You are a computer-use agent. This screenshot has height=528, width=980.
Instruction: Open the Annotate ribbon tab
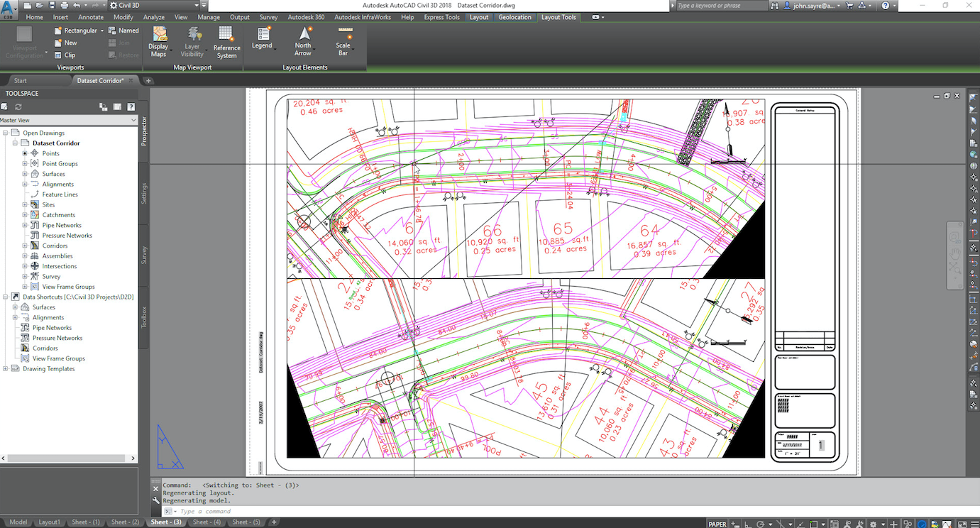91,17
